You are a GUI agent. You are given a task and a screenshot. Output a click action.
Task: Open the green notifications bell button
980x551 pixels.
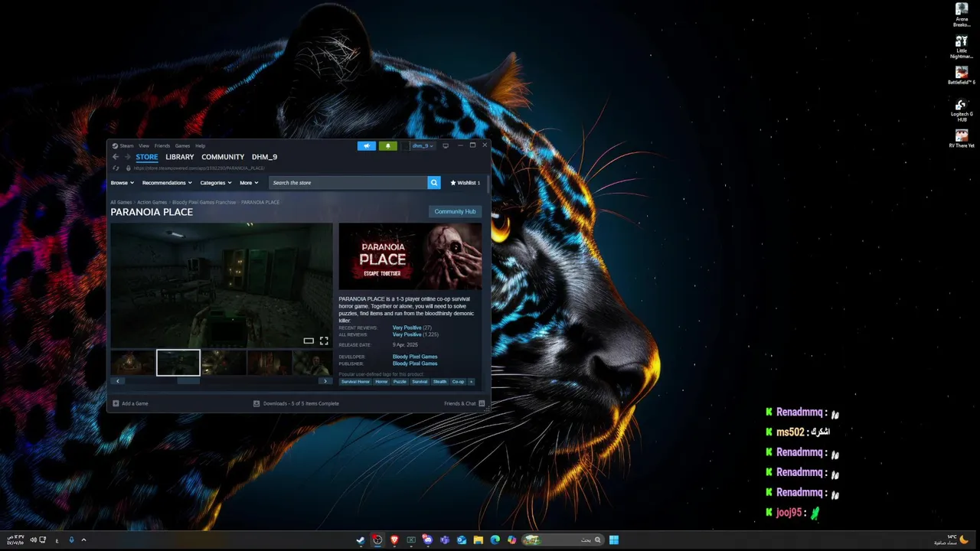click(x=387, y=145)
